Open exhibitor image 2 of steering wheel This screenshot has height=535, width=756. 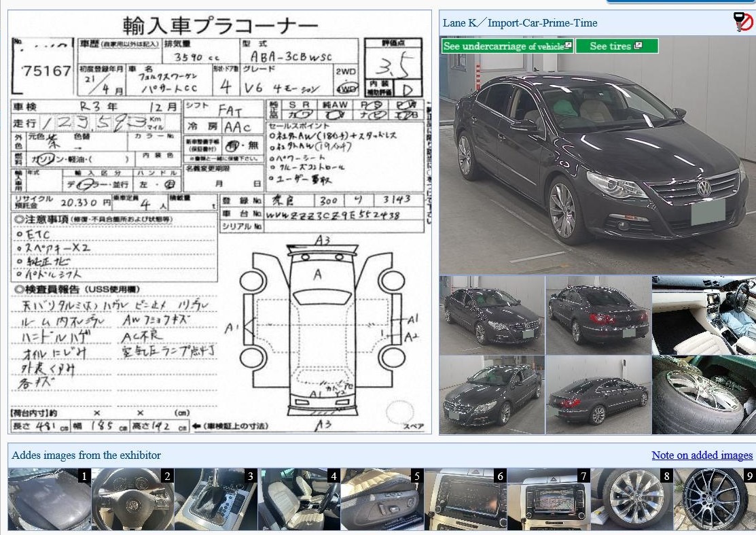coord(132,500)
